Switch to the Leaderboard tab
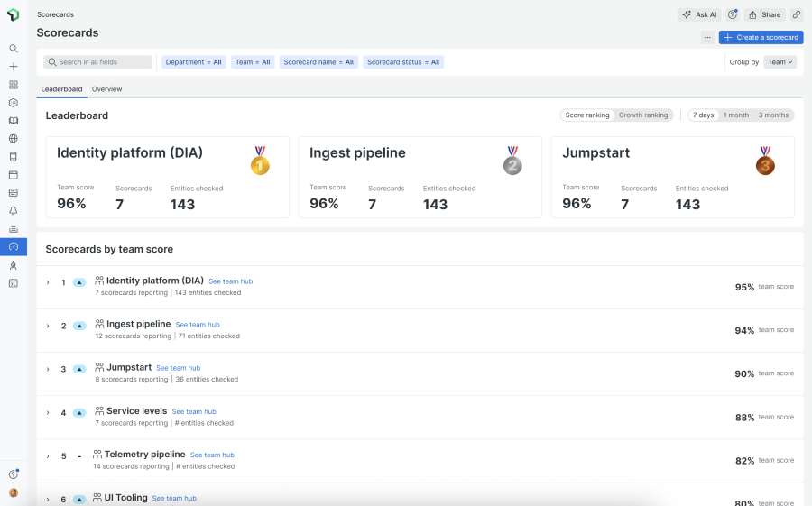The image size is (812, 506). click(61, 89)
